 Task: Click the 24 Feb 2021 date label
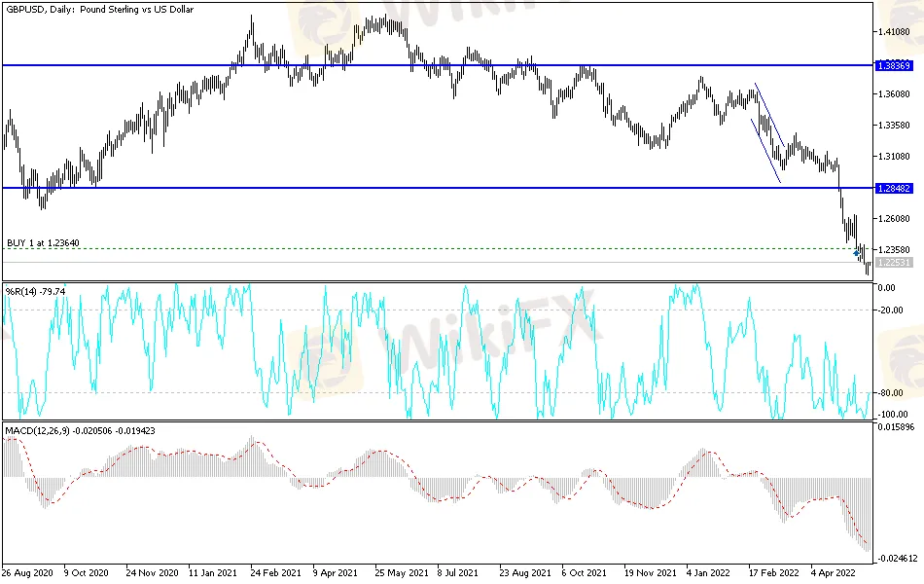tap(273, 572)
